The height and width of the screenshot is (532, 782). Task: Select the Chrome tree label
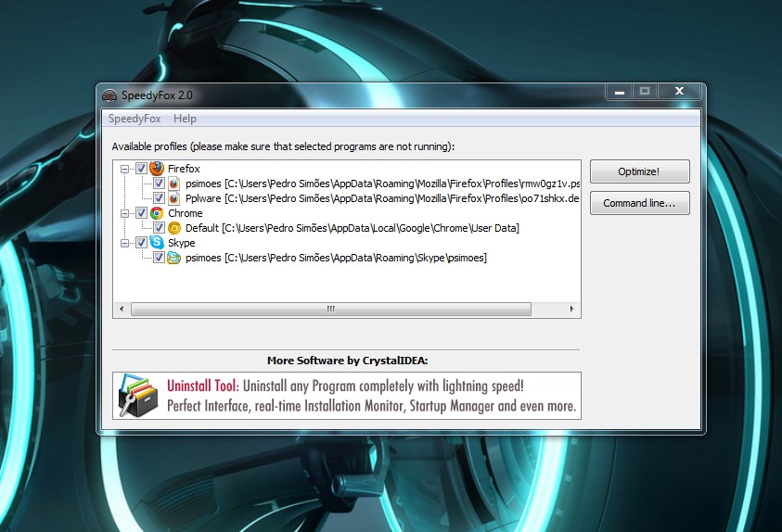tap(185, 213)
